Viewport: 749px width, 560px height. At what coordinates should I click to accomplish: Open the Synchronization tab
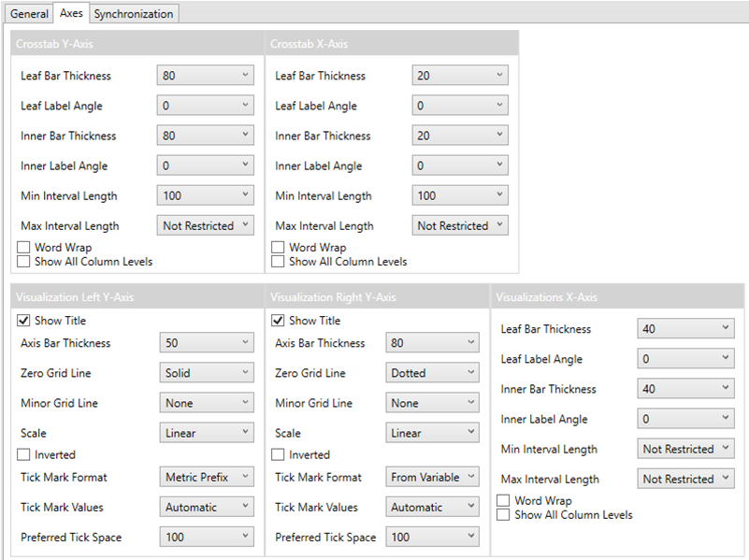(133, 14)
